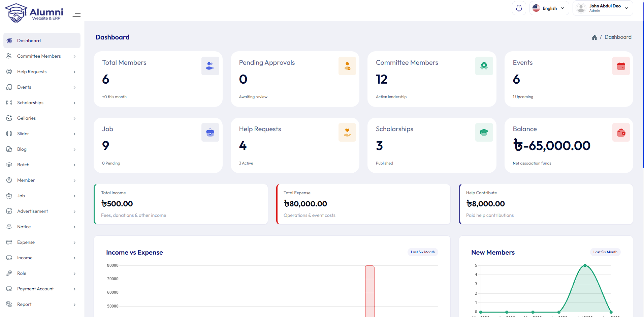Click the user avatar in header
This screenshot has height=317, width=644.
coord(581,8)
